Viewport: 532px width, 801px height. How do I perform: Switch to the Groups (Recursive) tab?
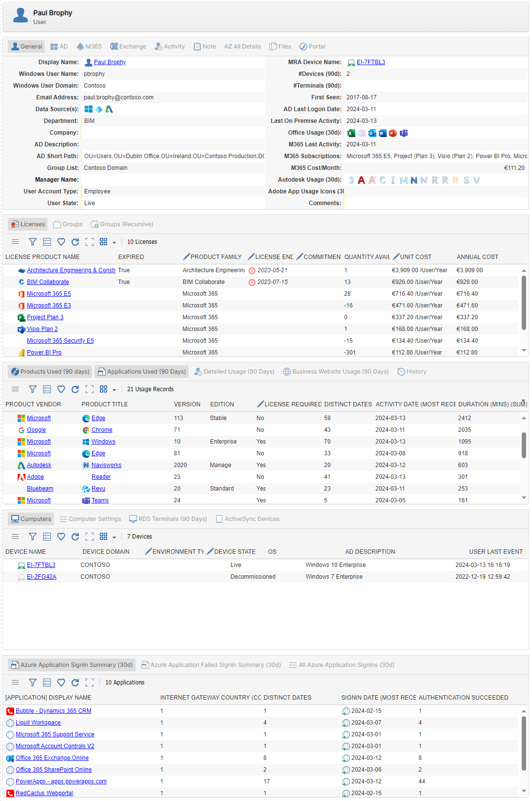coord(122,224)
